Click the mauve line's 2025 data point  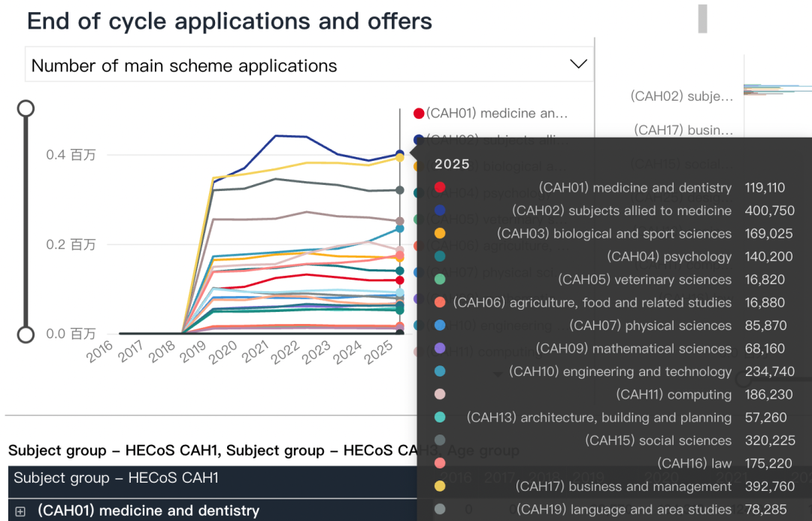(400, 221)
